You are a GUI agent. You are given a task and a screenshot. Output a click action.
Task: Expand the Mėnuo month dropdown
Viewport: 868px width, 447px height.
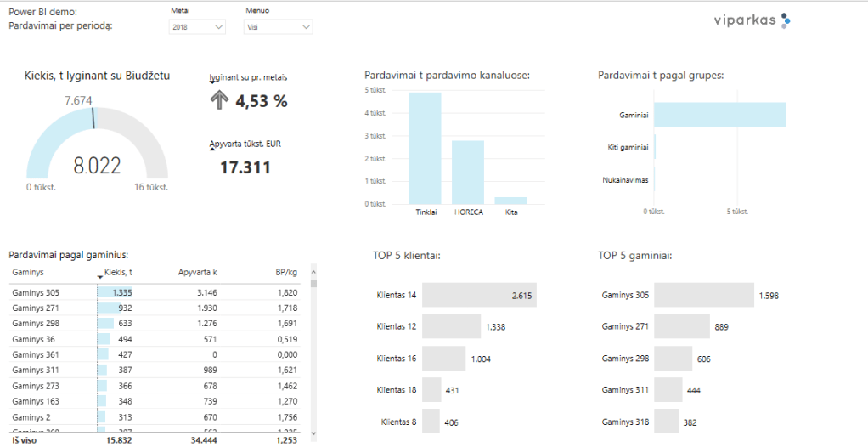[x=278, y=28]
